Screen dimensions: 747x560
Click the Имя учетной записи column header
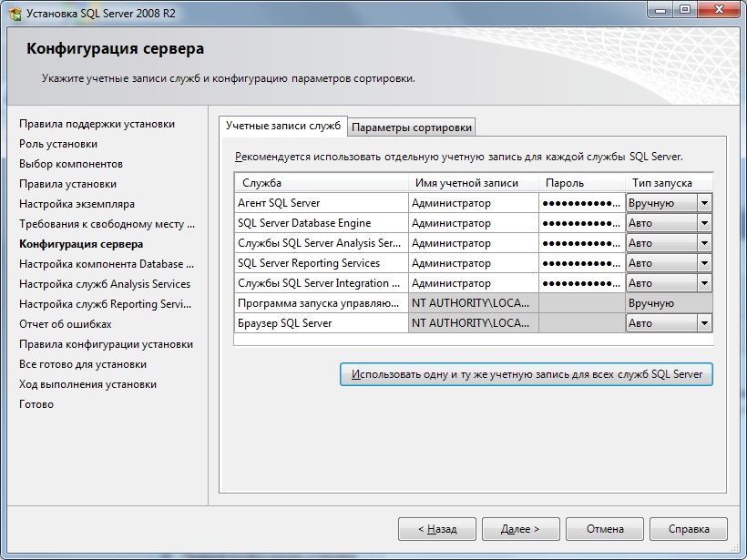click(473, 183)
